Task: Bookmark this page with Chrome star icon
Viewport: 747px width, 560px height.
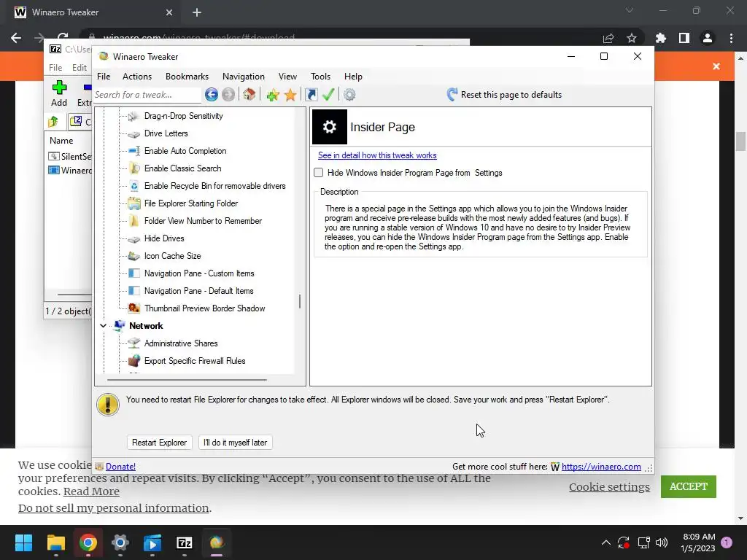Action: pos(632,38)
